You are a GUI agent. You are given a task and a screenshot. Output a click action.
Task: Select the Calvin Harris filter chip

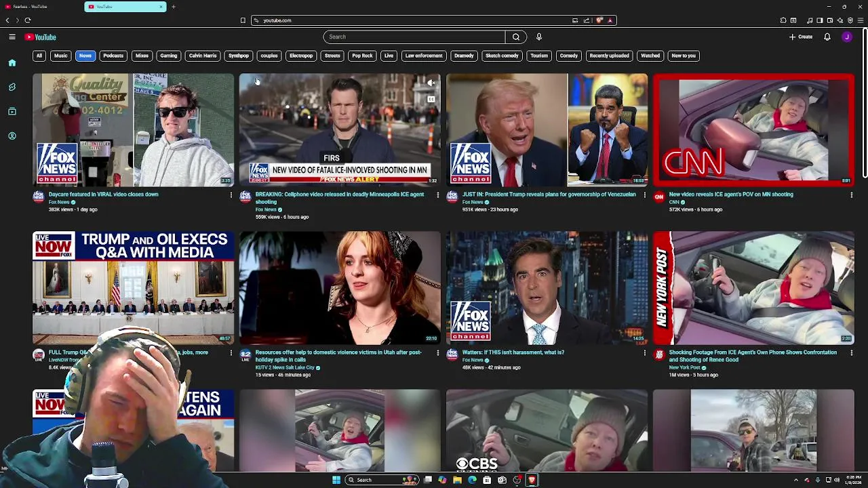pyautogui.click(x=203, y=56)
